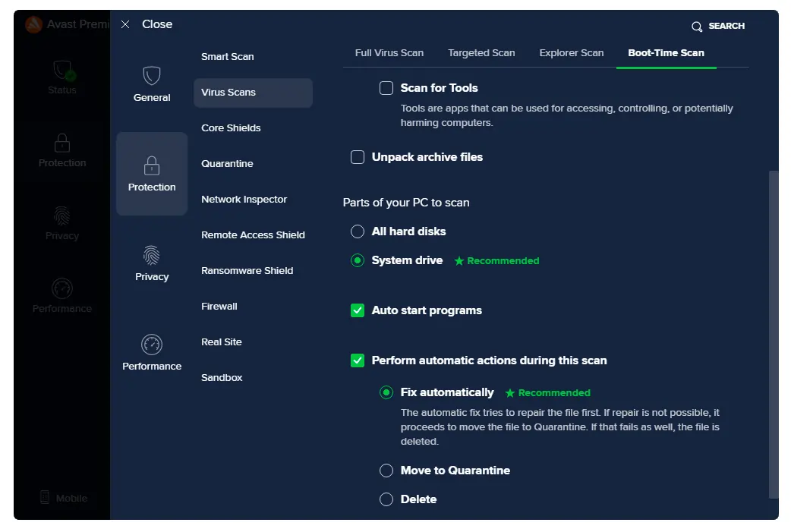Click dimmed Performance gauge in main sidebar
Screen dimensions: 791x532
(x=62, y=288)
